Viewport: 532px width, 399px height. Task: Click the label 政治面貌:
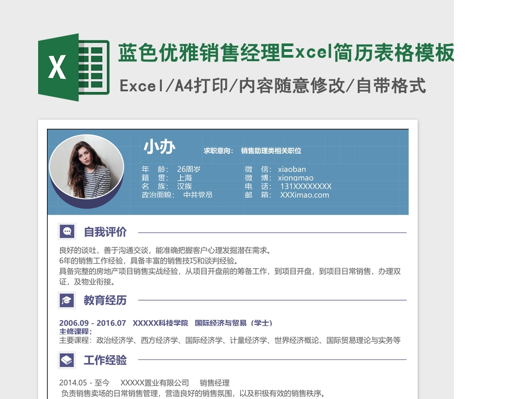158,195
